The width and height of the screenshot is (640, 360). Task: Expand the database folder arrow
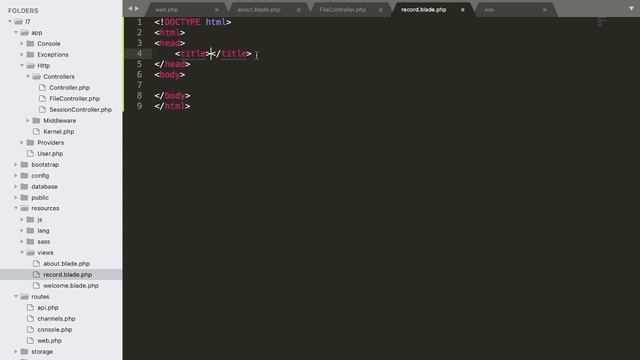(x=16, y=187)
